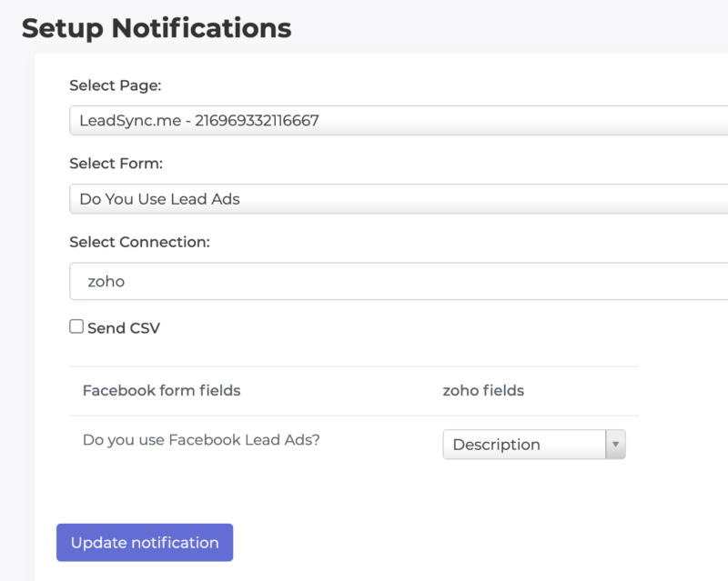Viewport: 728px width, 581px height.
Task: Click the Select Connection: label
Action: click(x=140, y=242)
